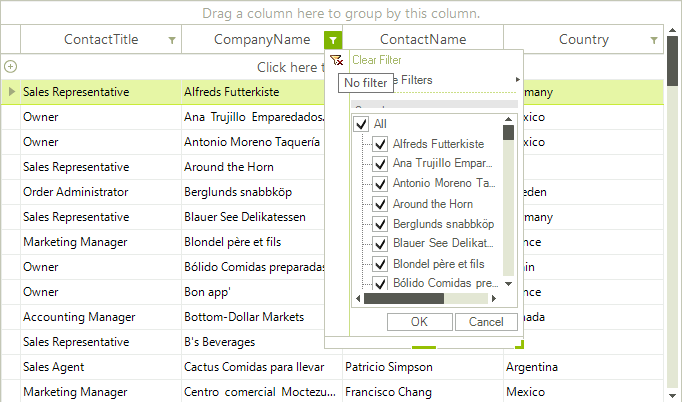Viewport: 682px width, 402px height.
Task: Open the Country column filter icon
Action: coord(653,40)
